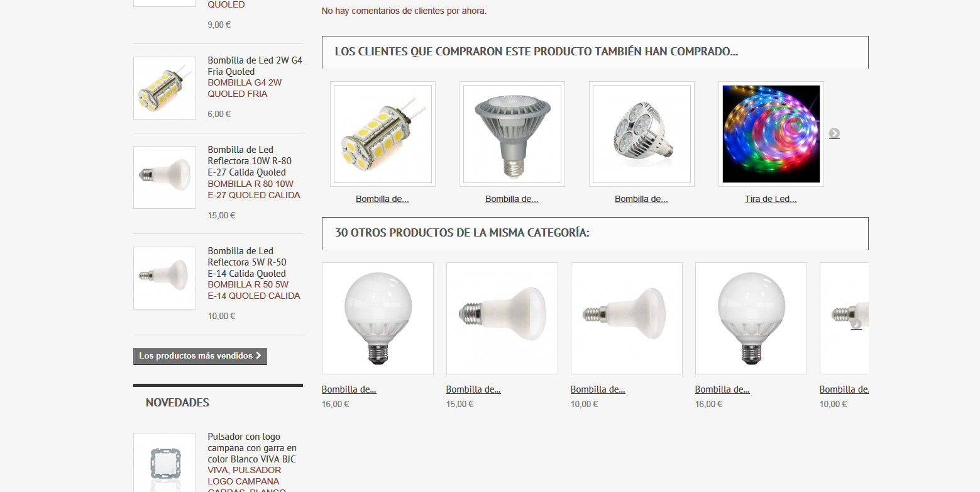Click 'Los productos más vendidos' button

(200, 356)
